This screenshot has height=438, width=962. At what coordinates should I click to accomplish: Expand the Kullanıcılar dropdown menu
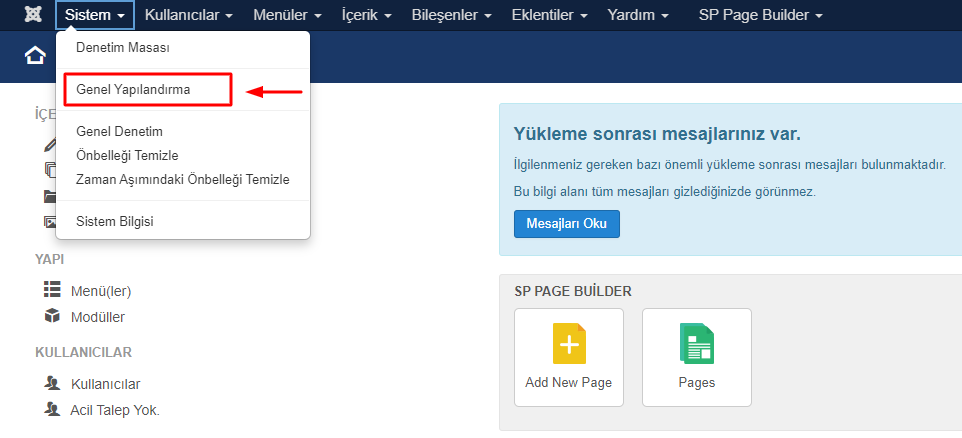point(188,15)
